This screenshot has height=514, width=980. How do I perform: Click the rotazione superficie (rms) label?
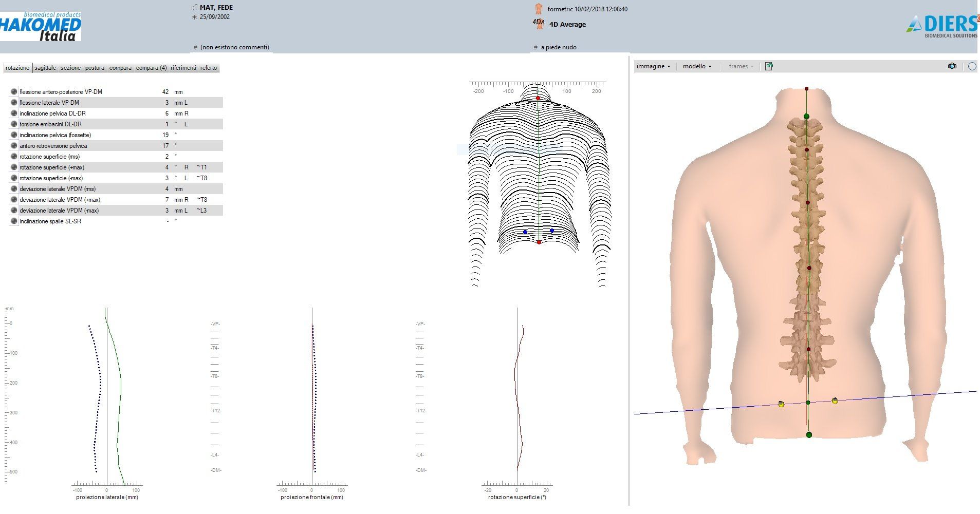point(49,157)
